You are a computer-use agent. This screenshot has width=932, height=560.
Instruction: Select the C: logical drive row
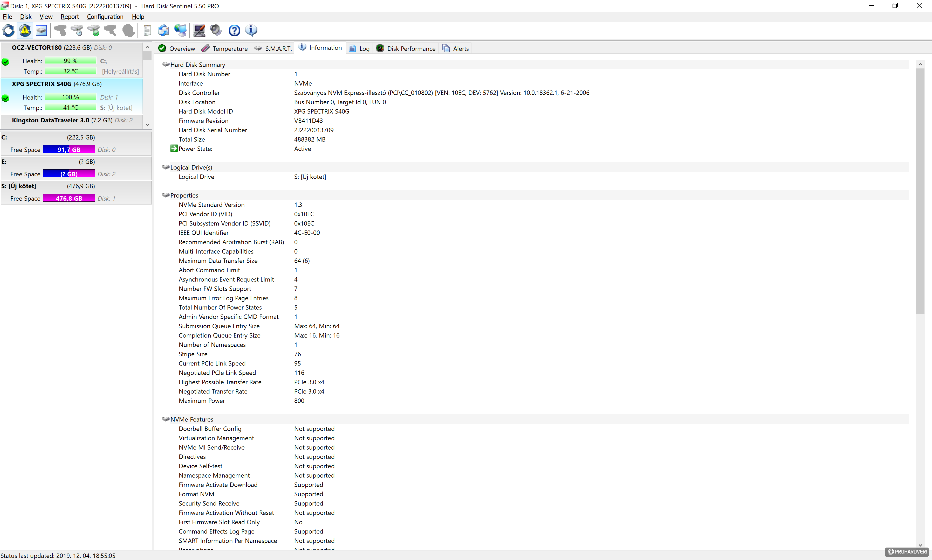(x=76, y=144)
